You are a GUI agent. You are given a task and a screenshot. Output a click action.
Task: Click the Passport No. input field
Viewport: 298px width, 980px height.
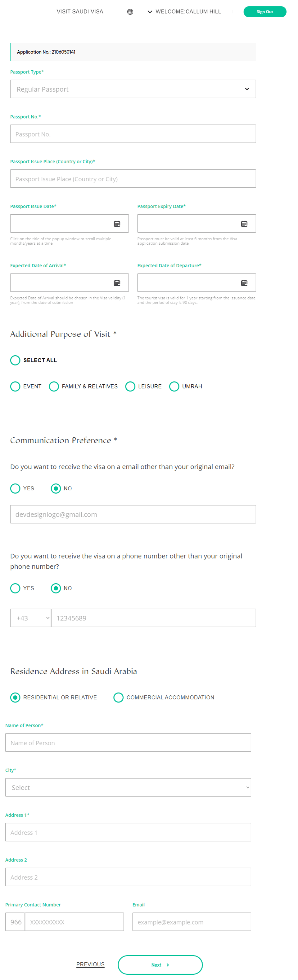pyautogui.click(x=133, y=134)
